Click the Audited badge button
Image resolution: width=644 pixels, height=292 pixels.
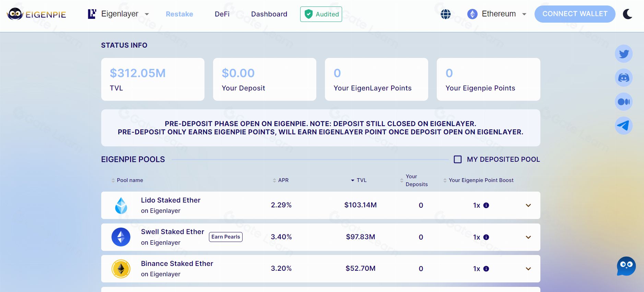[321, 14]
